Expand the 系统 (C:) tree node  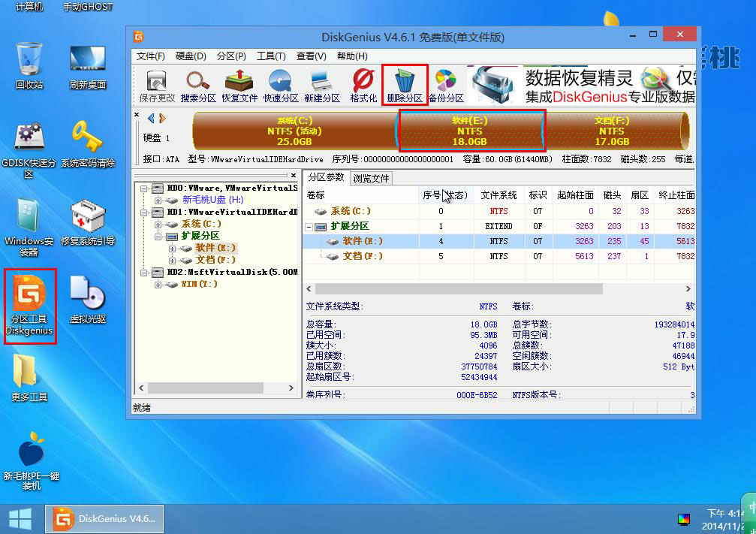[x=158, y=225]
